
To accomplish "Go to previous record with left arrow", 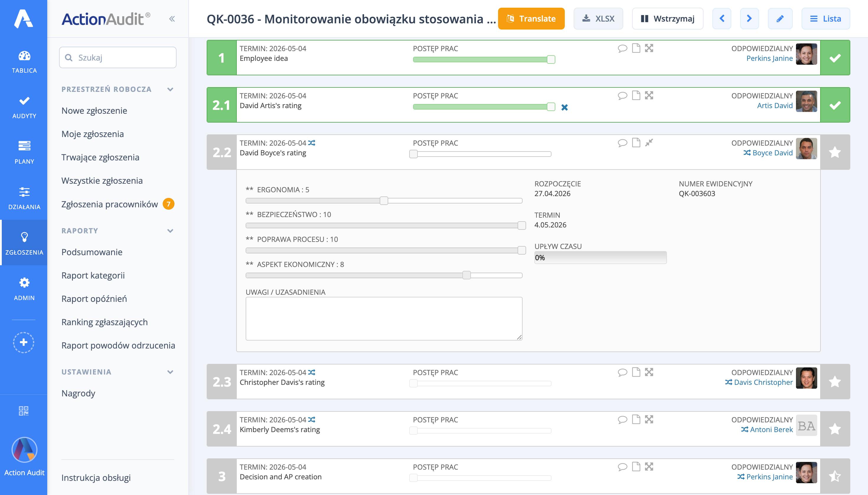I will click(x=722, y=19).
